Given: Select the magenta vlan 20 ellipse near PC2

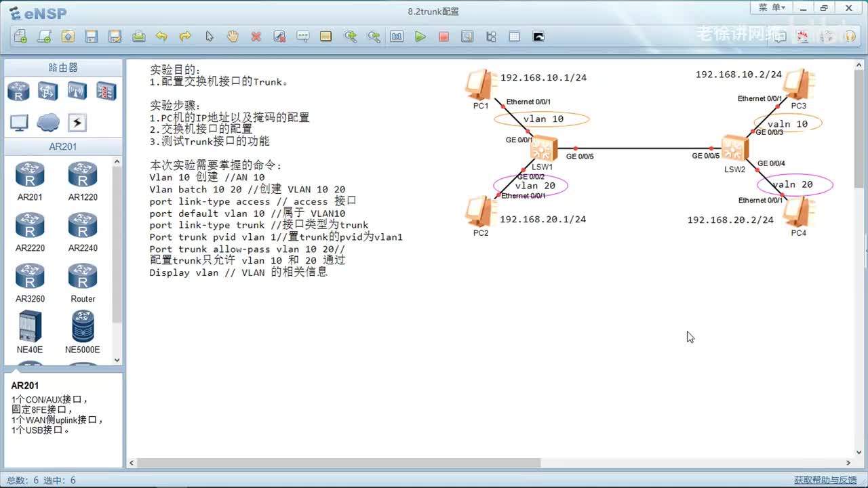Looking at the screenshot, I should (530, 185).
